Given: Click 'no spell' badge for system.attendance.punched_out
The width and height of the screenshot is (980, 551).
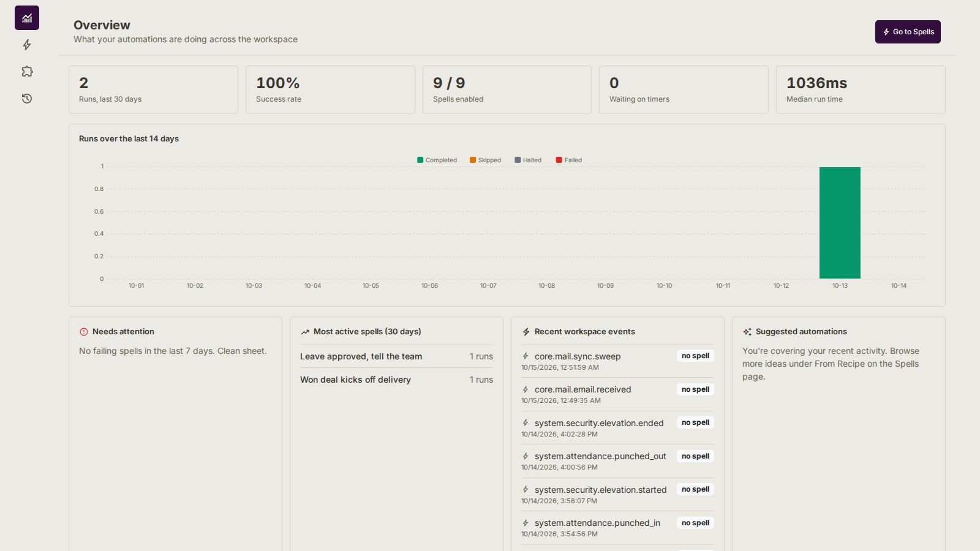Looking at the screenshot, I should click(695, 456).
